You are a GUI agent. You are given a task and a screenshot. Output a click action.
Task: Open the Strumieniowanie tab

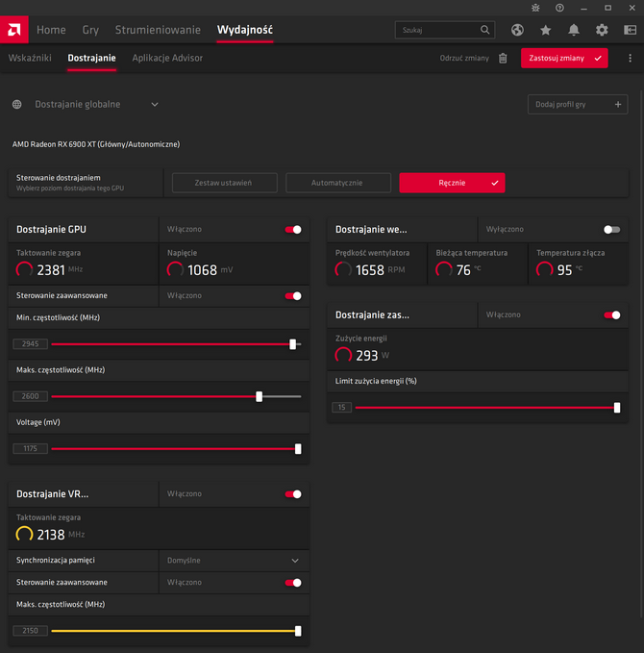(x=158, y=30)
